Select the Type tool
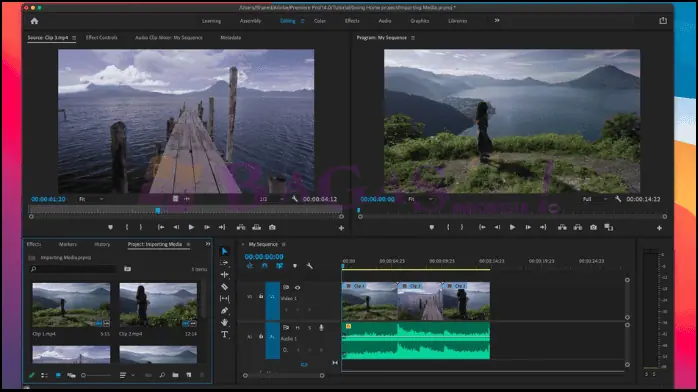This screenshot has height=392, width=698. tap(224, 334)
